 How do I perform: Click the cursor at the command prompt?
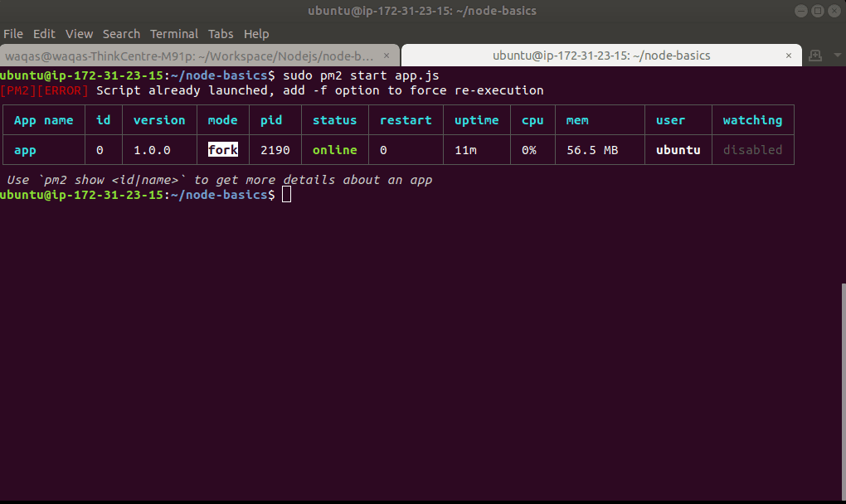pyautogui.click(x=287, y=195)
